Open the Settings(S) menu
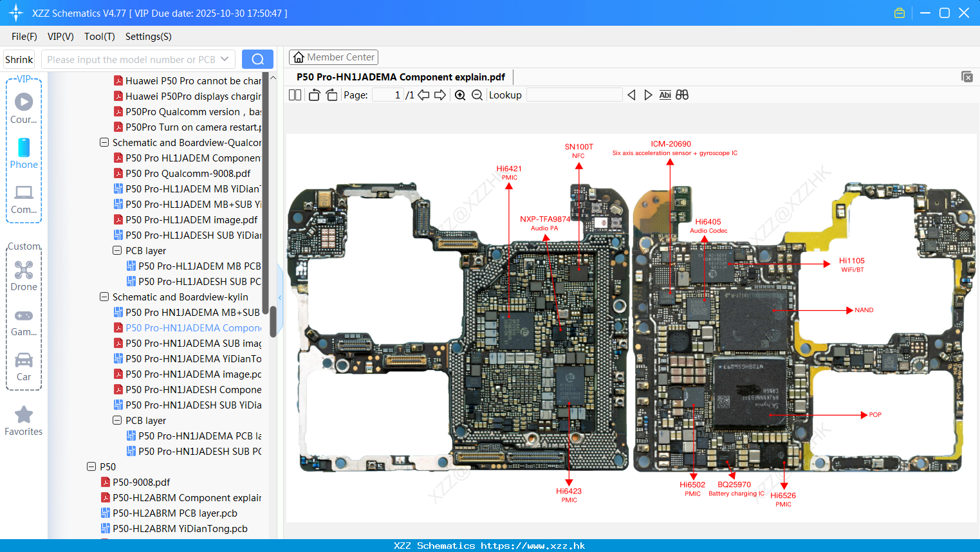The width and height of the screenshot is (980, 552). (x=149, y=37)
